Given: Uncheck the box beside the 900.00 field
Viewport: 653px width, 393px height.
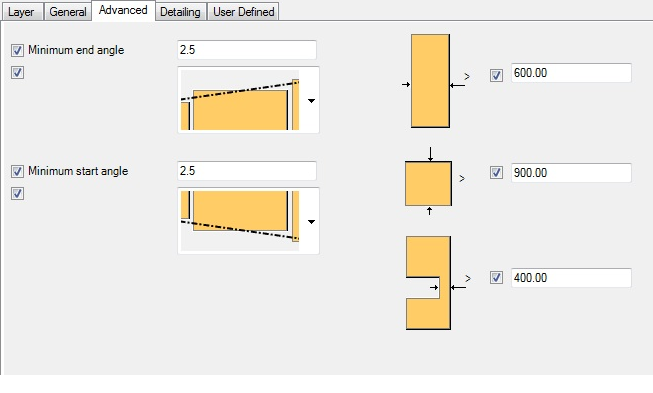Looking at the screenshot, I should tap(496, 173).
